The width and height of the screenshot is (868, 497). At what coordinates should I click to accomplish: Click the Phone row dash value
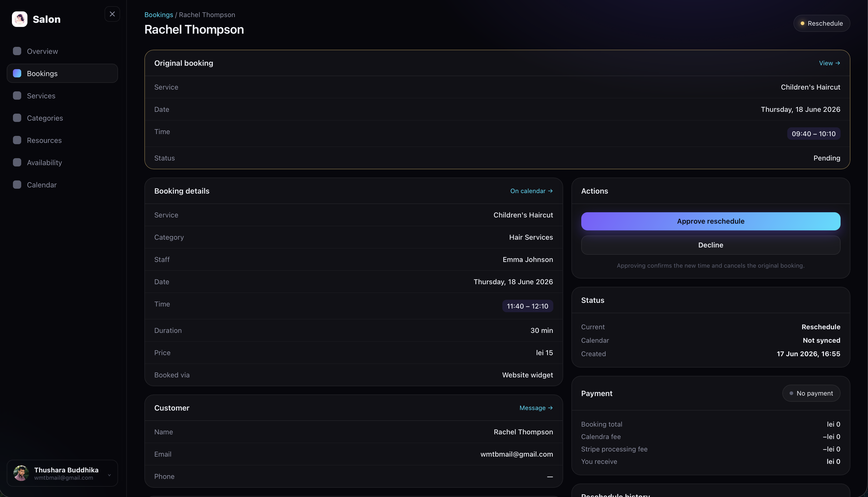click(x=550, y=477)
